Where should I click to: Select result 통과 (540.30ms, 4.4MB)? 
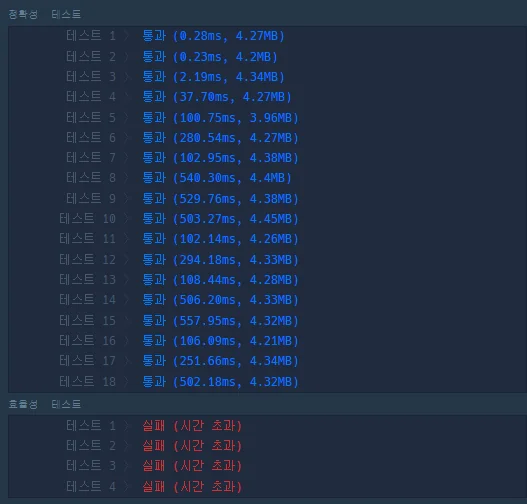click(217, 178)
